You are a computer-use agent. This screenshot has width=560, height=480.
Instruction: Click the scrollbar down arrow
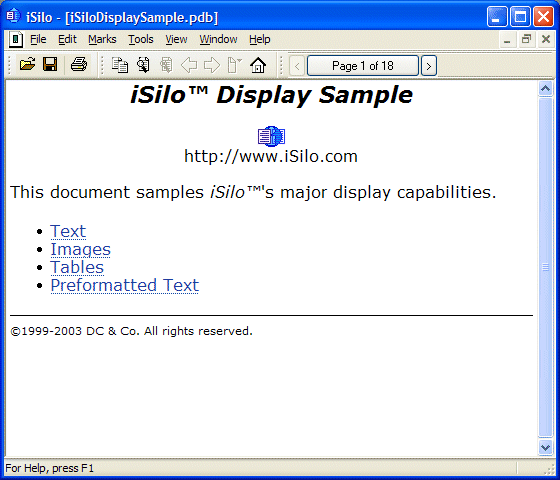pyautogui.click(x=545, y=447)
